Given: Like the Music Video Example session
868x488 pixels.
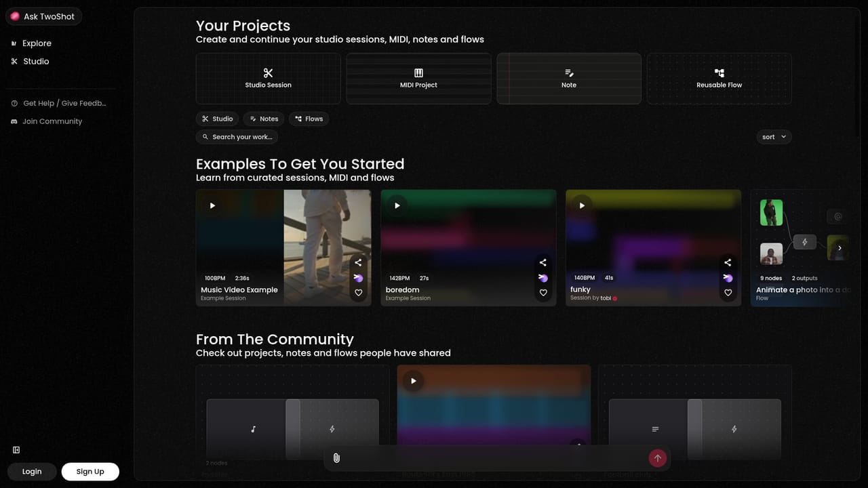Looking at the screenshot, I should [358, 293].
